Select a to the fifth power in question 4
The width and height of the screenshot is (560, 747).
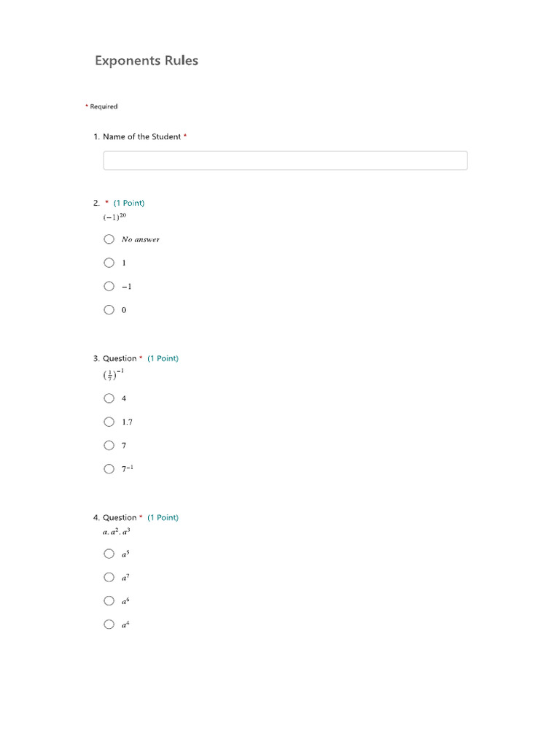(109, 554)
